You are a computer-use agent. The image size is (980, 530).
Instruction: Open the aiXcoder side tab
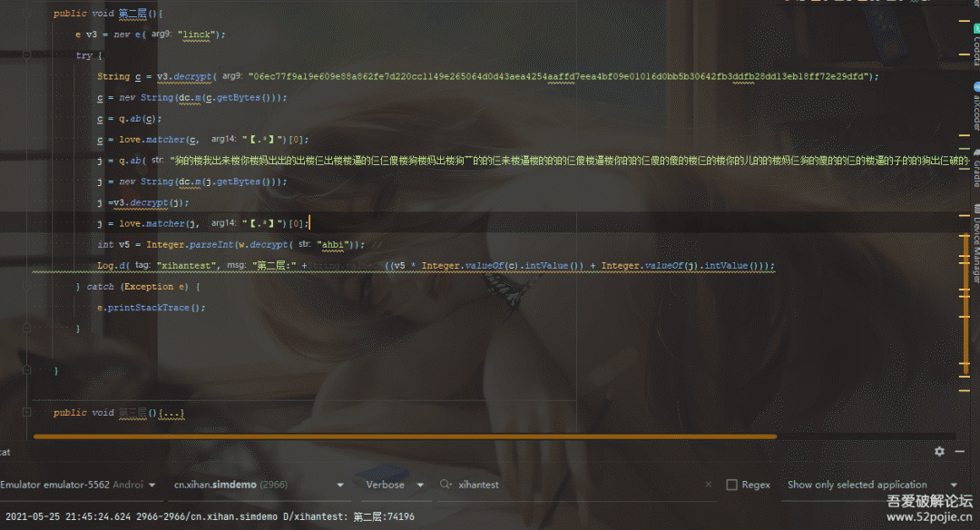[x=976, y=106]
